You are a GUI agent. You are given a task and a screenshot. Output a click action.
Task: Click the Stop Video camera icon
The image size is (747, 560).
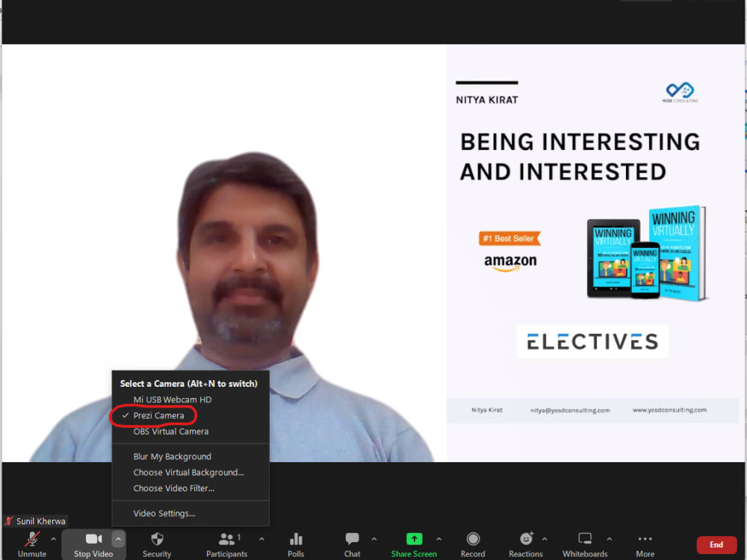click(93, 538)
